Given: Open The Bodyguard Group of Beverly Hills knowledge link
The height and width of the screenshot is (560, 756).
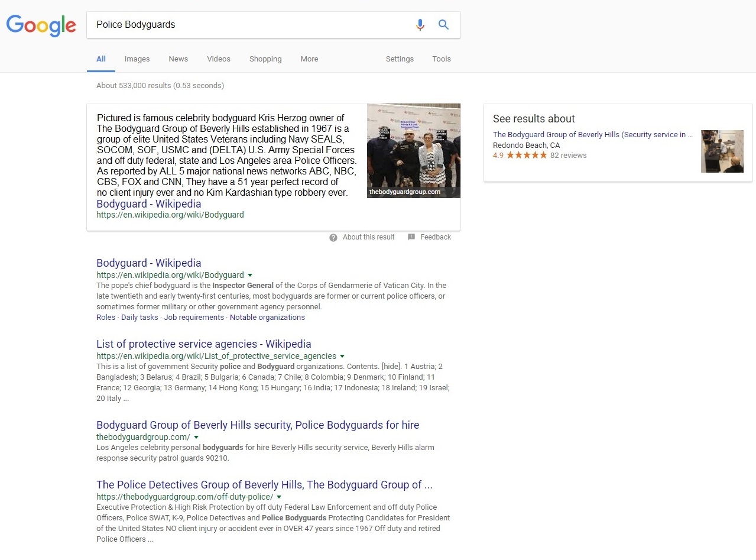Looking at the screenshot, I should 593,135.
